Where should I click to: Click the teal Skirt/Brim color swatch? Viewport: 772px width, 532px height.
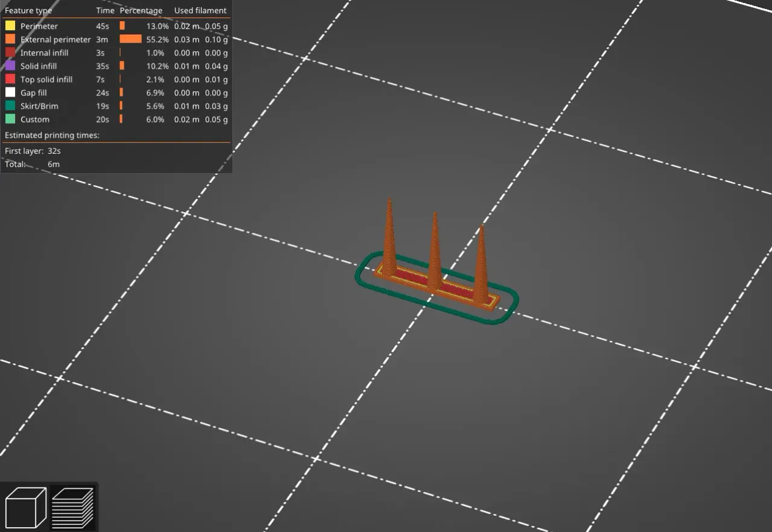[9, 106]
